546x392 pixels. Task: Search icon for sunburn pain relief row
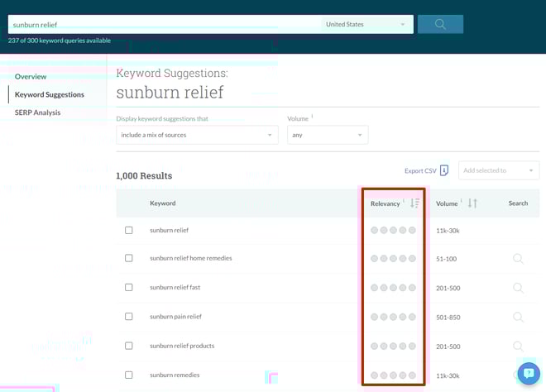[x=518, y=317]
